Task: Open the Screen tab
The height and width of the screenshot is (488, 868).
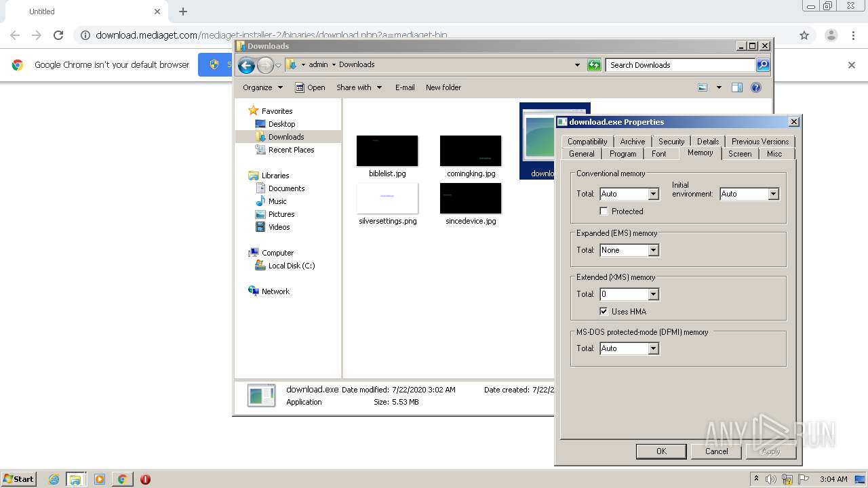Action: 740,154
